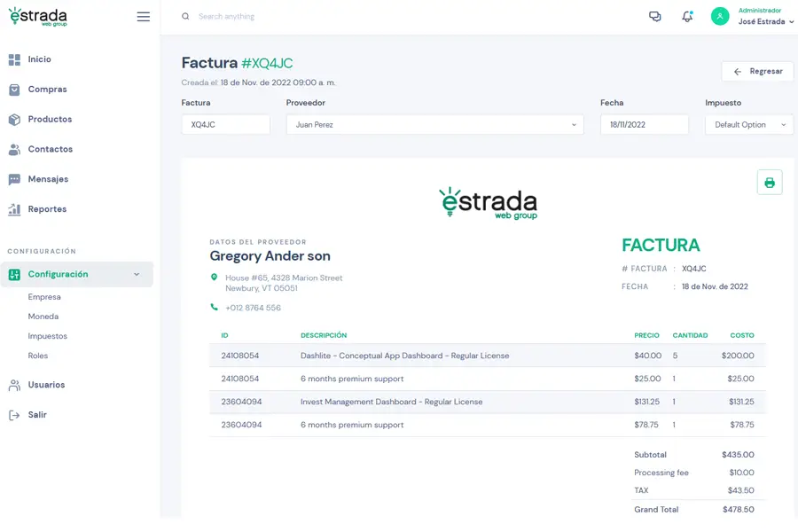Click the Dashlite Conceptual App Dashboard row description

[404, 356]
